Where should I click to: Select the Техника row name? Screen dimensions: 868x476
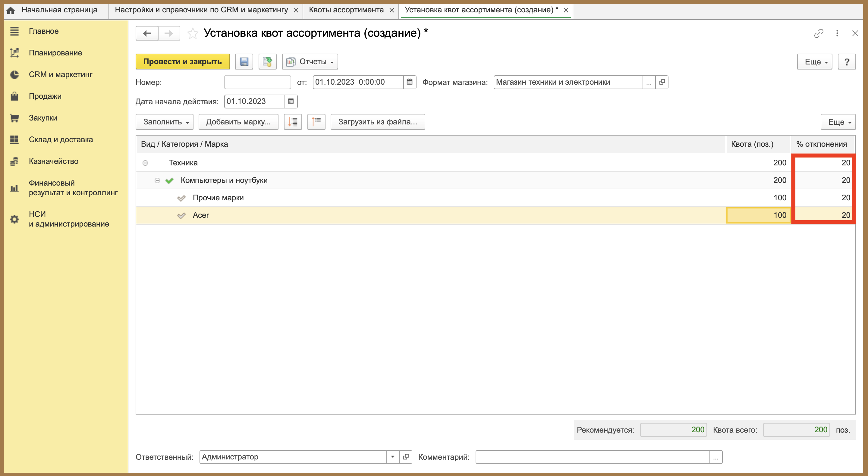tap(183, 163)
